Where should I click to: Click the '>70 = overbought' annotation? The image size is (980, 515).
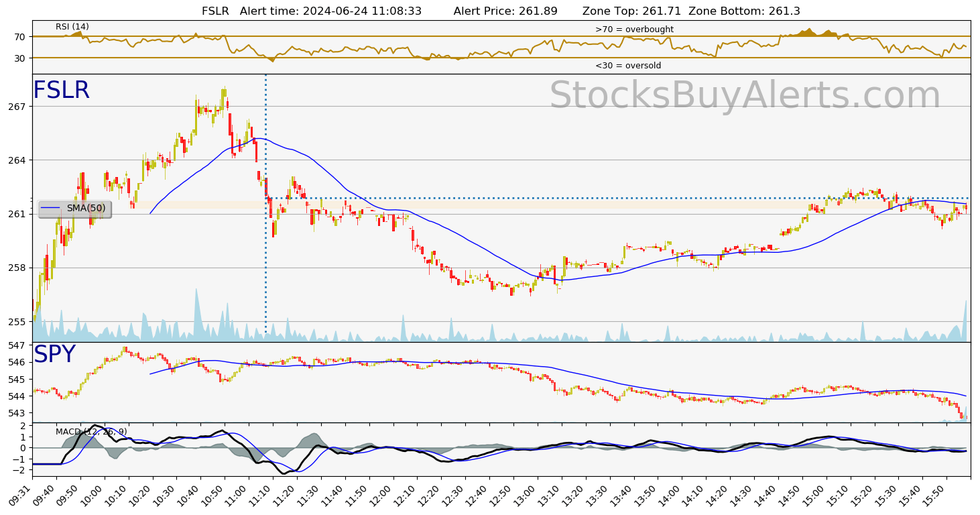click(634, 30)
